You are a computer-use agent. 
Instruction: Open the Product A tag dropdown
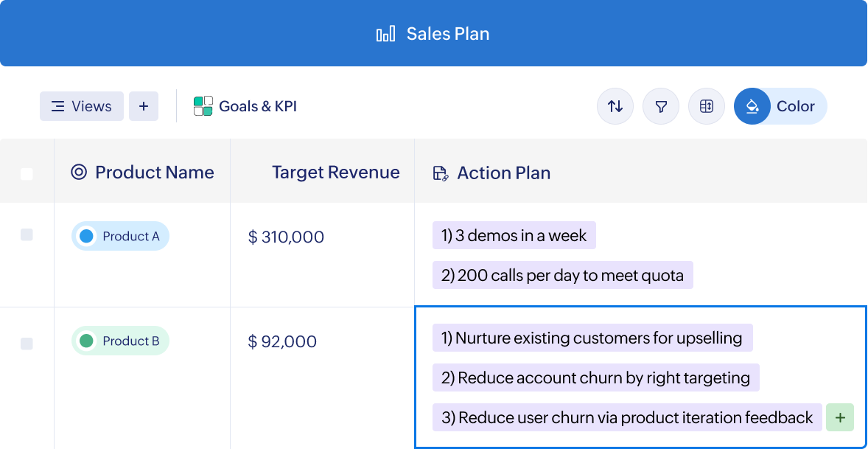121,237
